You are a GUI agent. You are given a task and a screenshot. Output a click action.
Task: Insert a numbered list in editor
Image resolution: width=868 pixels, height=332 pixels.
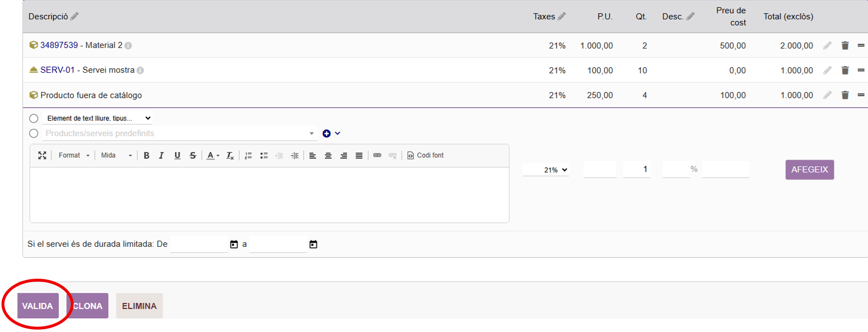(x=248, y=156)
